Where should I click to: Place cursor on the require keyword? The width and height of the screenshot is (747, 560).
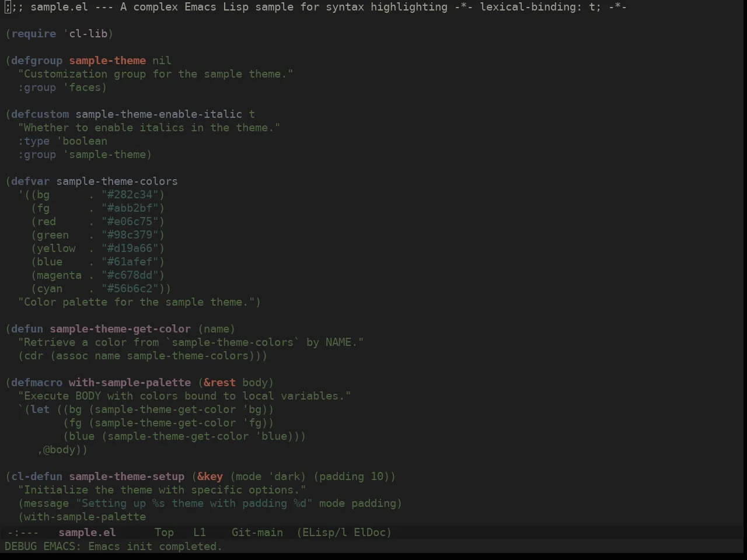[x=34, y=34]
